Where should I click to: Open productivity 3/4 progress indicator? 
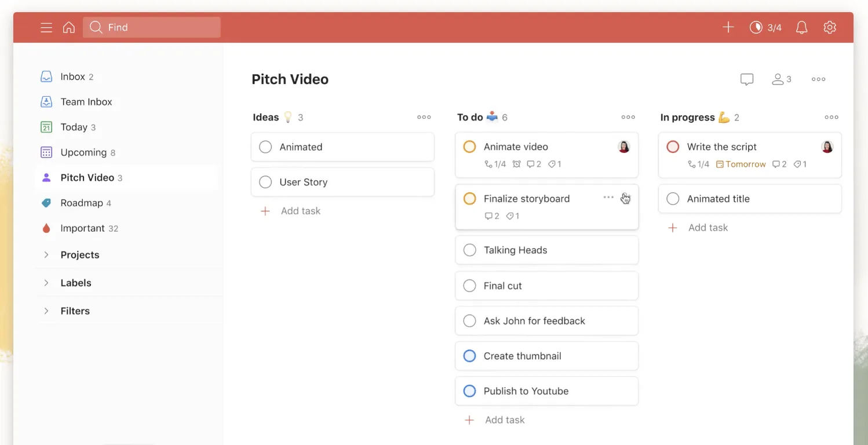[765, 27]
